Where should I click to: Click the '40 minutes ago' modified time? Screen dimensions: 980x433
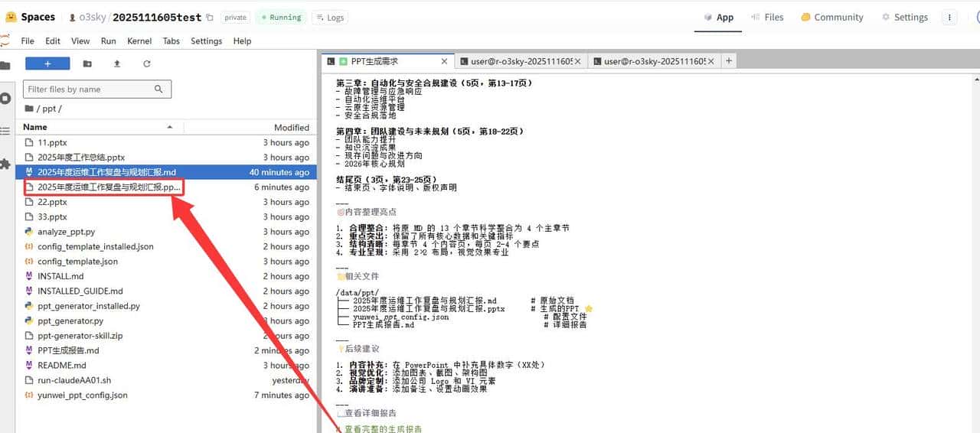pyautogui.click(x=279, y=172)
